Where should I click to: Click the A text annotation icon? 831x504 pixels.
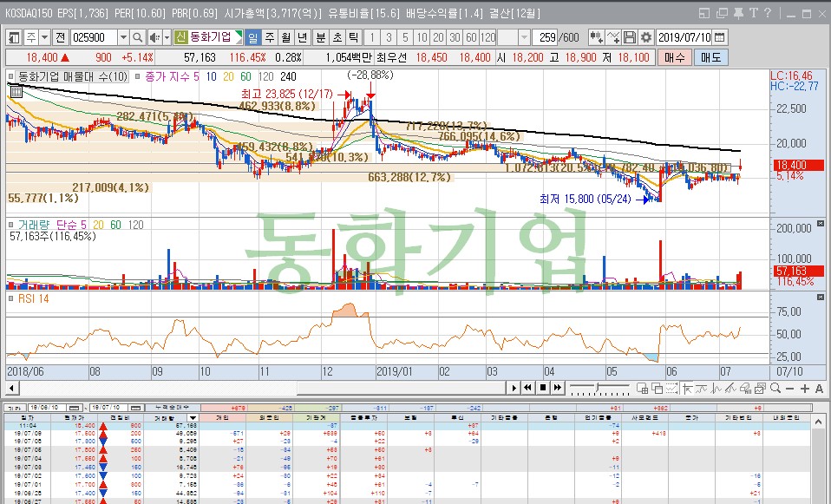(819, 389)
